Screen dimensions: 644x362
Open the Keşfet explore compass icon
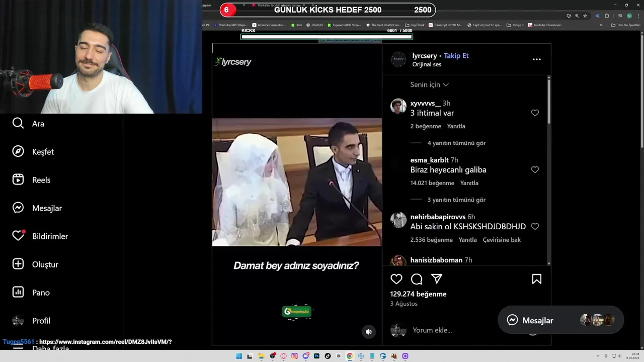[x=18, y=152]
